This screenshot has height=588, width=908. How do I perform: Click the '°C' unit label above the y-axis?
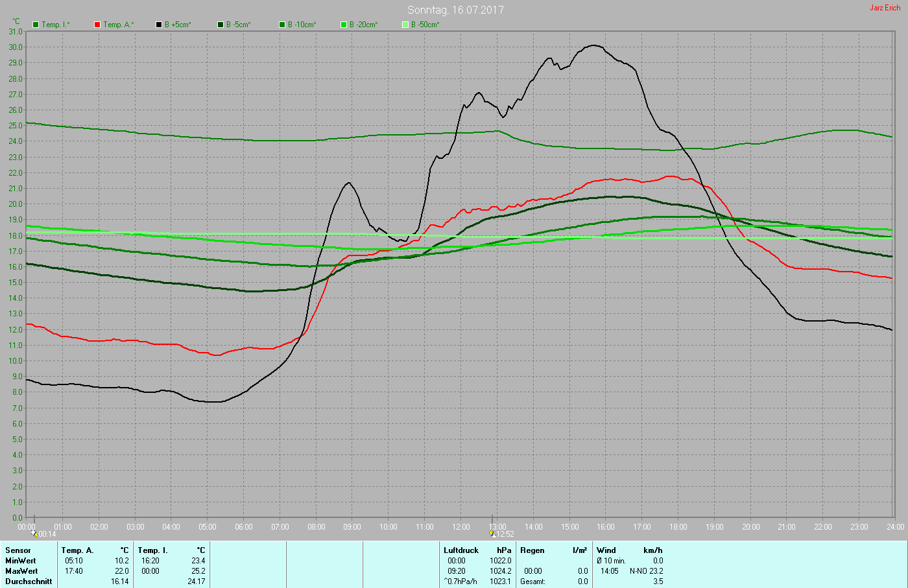(16, 21)
